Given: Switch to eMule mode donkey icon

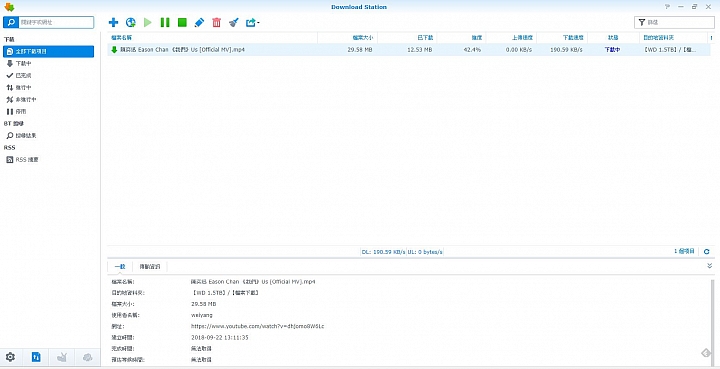Looking at the screenshot, I should 62,357.
